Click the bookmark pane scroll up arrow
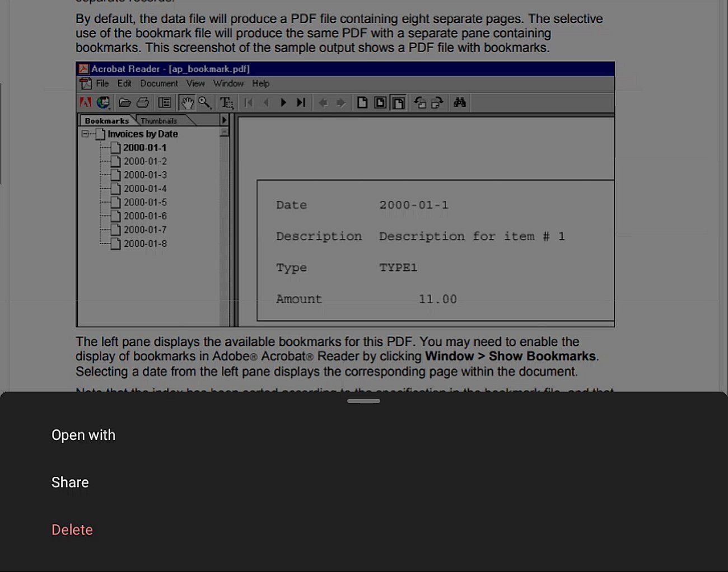Screen dimensions: 728x572 pyautogui.click(x=225, y=132)
